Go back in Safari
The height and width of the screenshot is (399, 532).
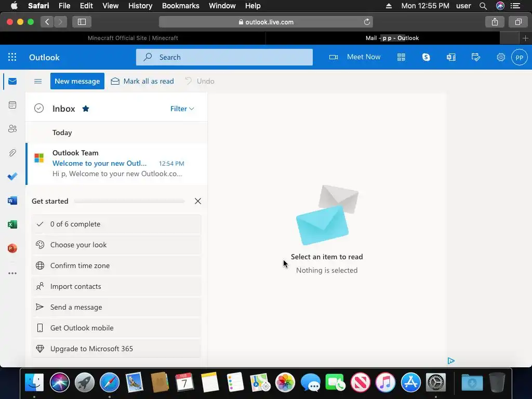coord(47,22)
